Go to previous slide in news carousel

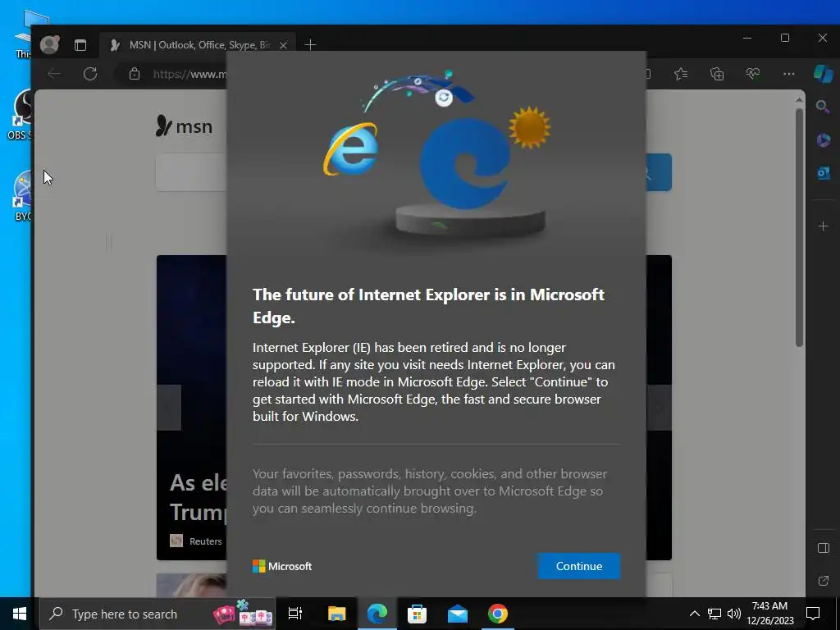click(x=169, y=407)
